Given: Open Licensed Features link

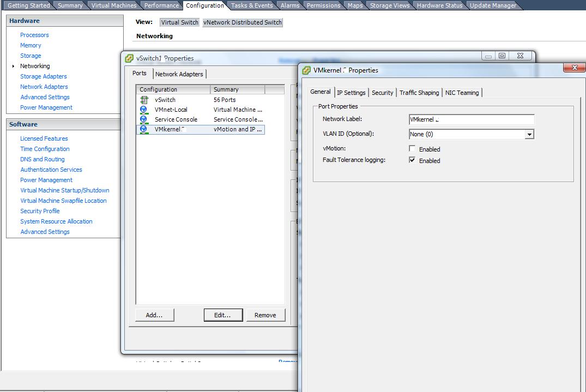Looking at the screenshot, I should click(44, 138).
